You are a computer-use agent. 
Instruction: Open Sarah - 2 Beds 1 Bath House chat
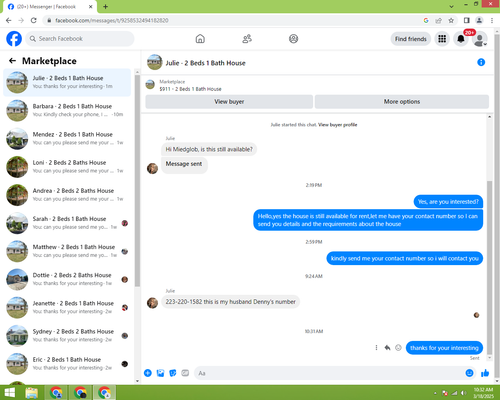click(67, 223)
